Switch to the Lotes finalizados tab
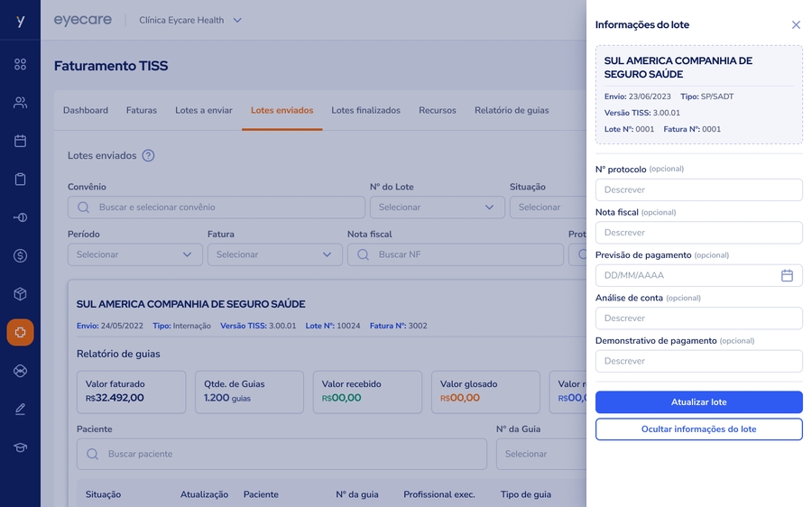The image size is (812, 507). (365, 110)
